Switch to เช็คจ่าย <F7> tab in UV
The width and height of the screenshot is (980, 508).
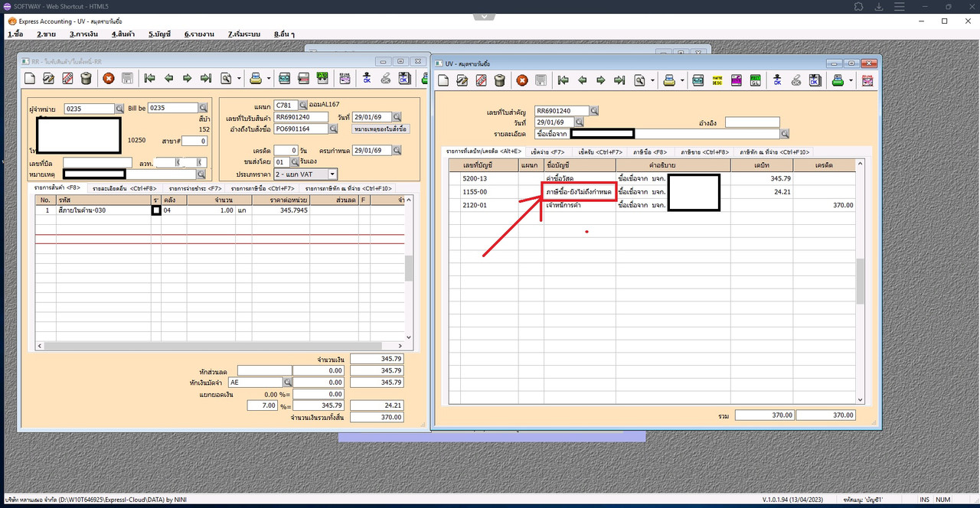pos(546,151)
